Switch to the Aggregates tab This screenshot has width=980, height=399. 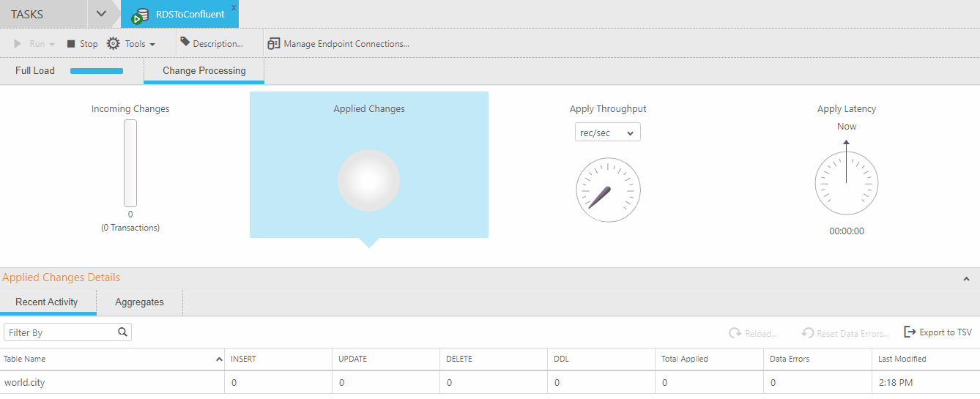tap(139, 302)
